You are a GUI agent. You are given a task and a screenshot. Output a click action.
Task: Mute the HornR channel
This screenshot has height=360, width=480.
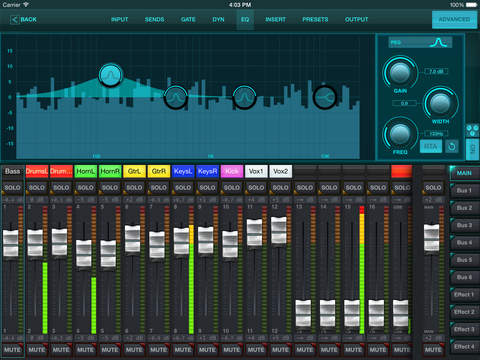click(110, 350)
